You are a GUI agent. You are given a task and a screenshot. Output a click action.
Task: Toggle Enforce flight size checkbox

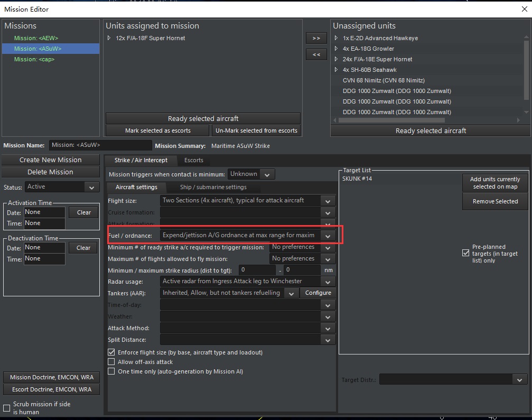click(111, 352)
